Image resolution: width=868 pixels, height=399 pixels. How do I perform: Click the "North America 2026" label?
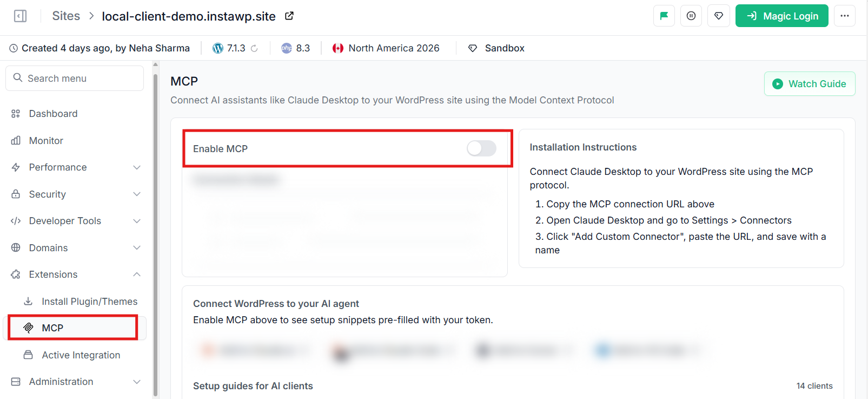pos(394,48)
